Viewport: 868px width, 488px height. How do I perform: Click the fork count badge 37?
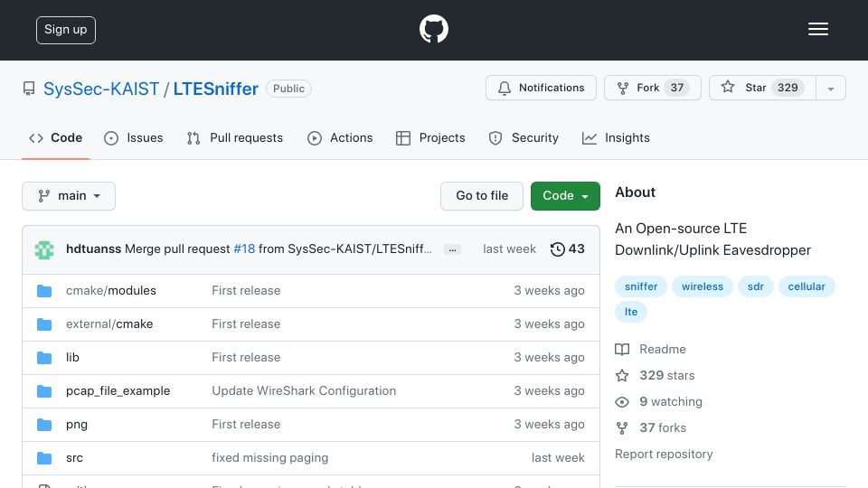click(x=676, y=88)
